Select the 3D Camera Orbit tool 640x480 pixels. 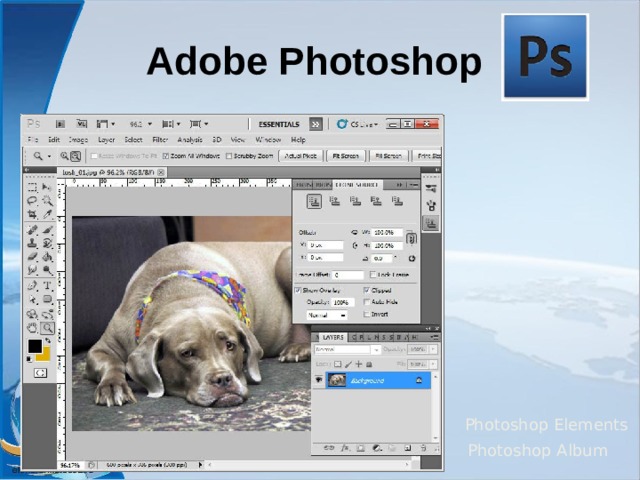pos(47,314)
